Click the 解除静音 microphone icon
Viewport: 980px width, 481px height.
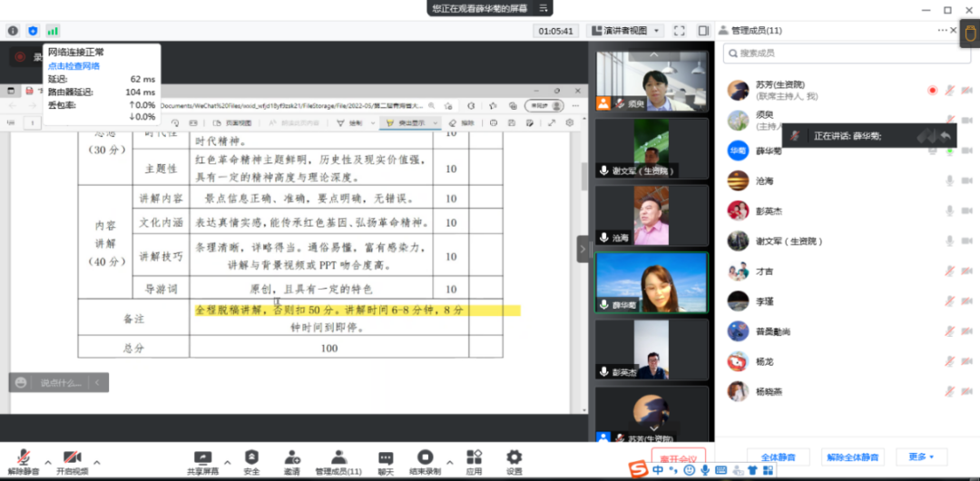pos(24,457)
